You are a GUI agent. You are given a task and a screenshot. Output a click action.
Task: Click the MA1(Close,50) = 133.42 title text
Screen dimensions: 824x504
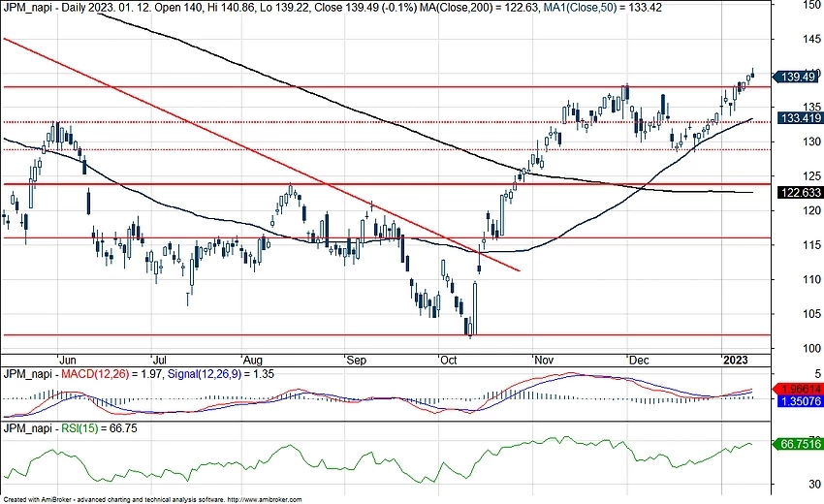coord(603,8)
